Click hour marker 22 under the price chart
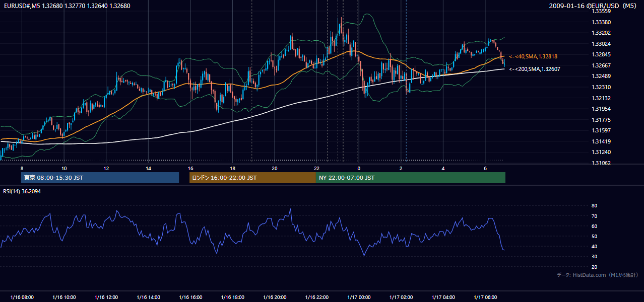 (316, 168)
